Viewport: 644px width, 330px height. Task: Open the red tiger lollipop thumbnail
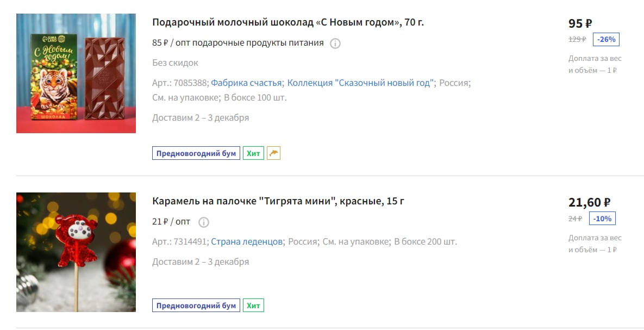[x=76, y=252]
